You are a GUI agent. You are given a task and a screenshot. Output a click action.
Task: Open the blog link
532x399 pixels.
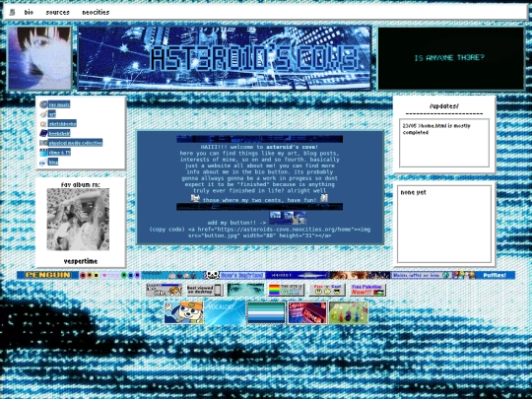pyautogui.click(x=53, y=162)
